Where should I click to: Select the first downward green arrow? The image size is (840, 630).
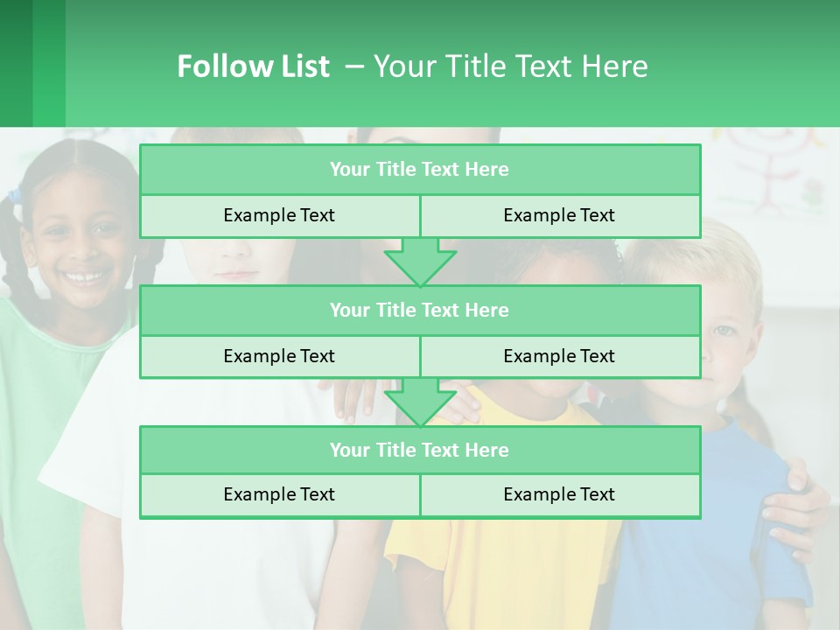(420, 262)
